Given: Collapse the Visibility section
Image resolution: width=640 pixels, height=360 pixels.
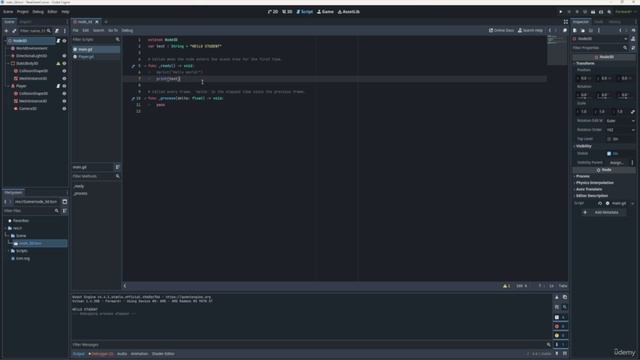Looking at the screenshot, I should pos(604,146).
